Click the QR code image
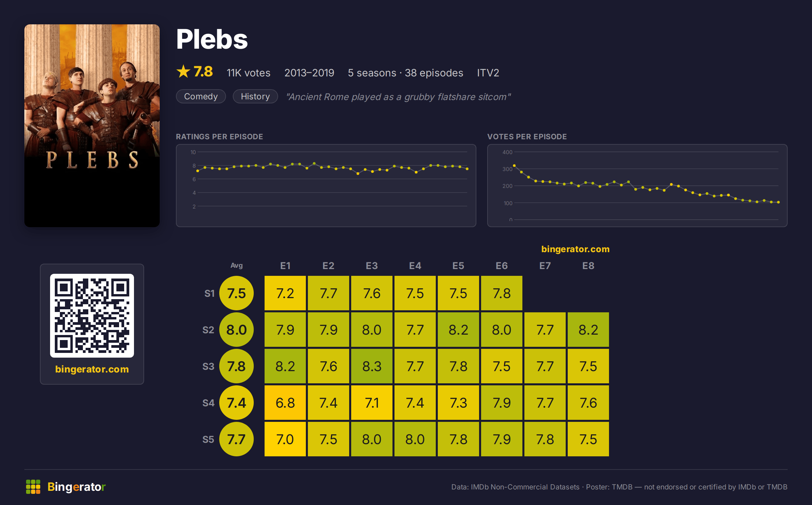 (x=92, y=316)
